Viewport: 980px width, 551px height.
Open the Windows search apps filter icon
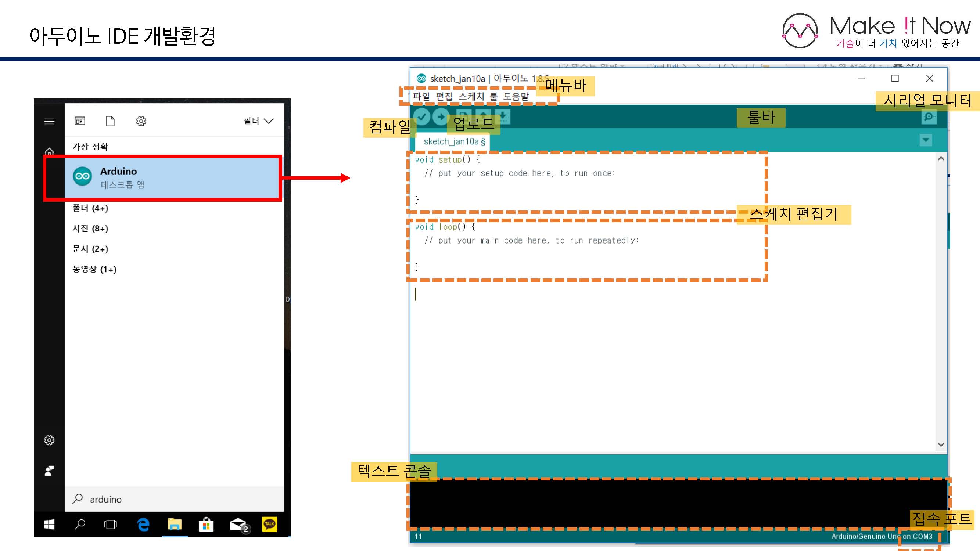coord(80,121)
